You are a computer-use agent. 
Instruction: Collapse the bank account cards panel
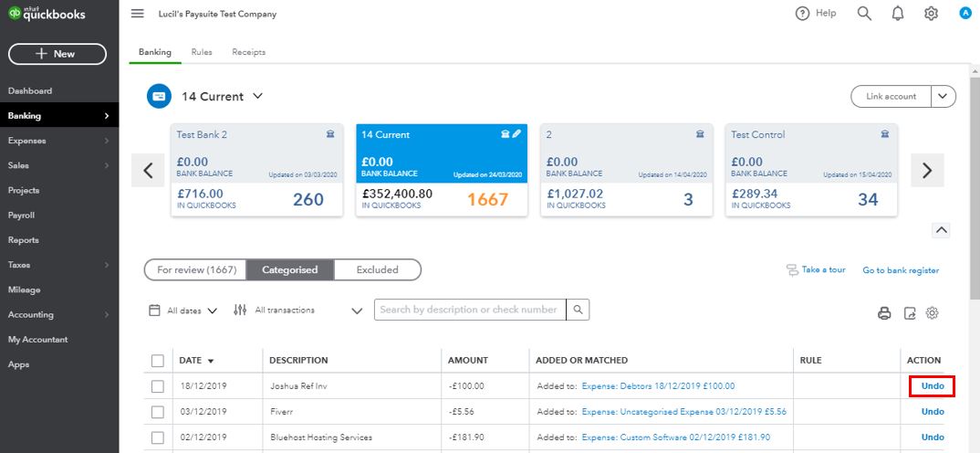point(942,230)
